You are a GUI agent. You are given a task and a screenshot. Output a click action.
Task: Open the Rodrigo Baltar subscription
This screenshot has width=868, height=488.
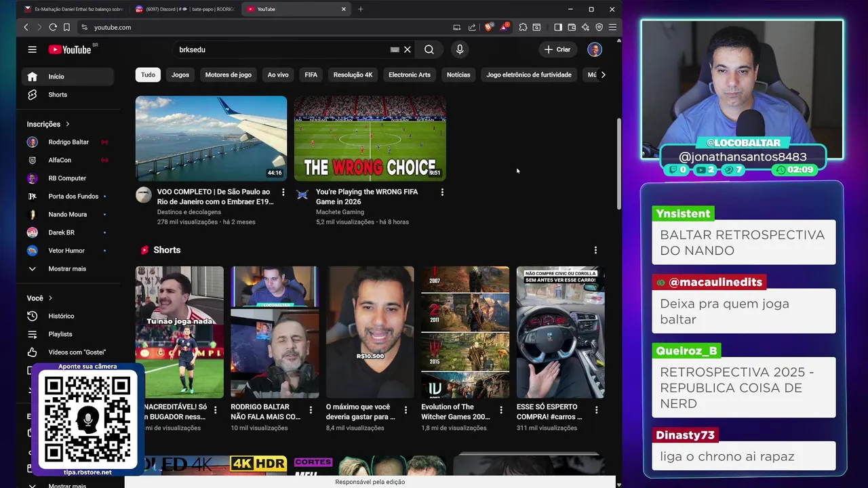point(68,142)
